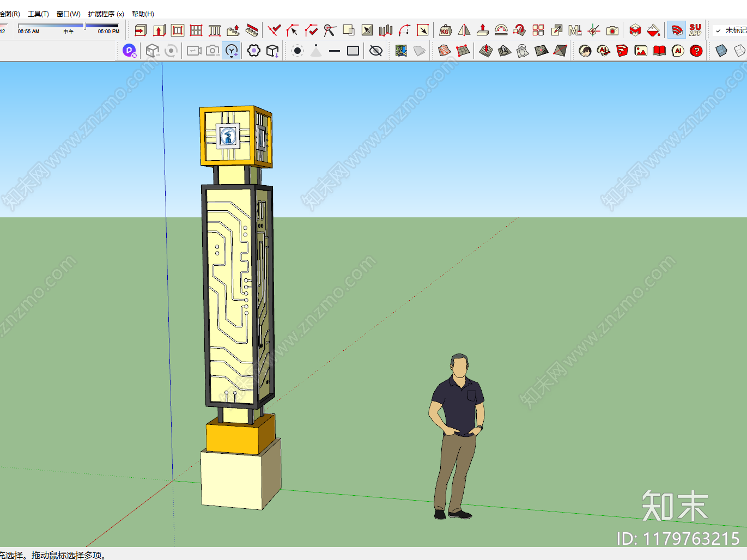Image resolution: width=747 pixels, height=560 pixels.
Task: Click the red checkmark line tool
Action: pos(275,31)
